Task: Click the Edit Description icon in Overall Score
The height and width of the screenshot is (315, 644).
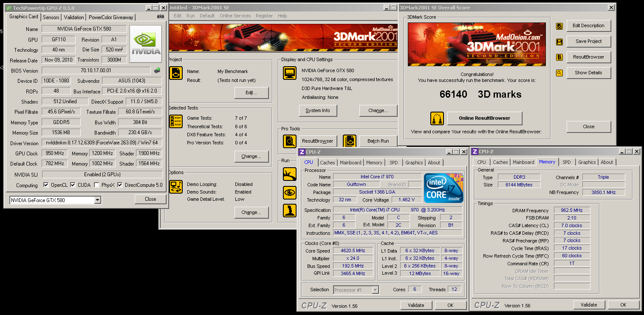Action: [559, 26]
